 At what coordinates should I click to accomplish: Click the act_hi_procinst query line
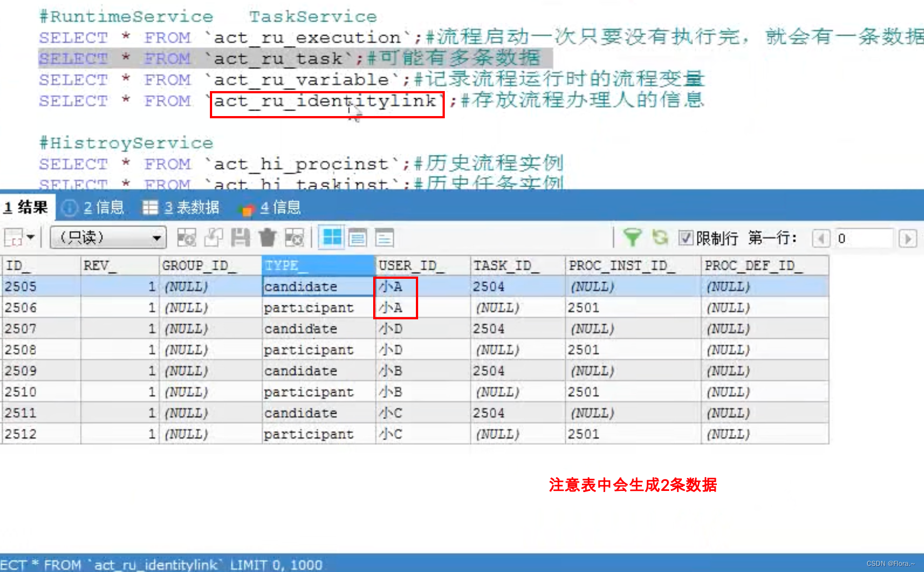(301, 164)
